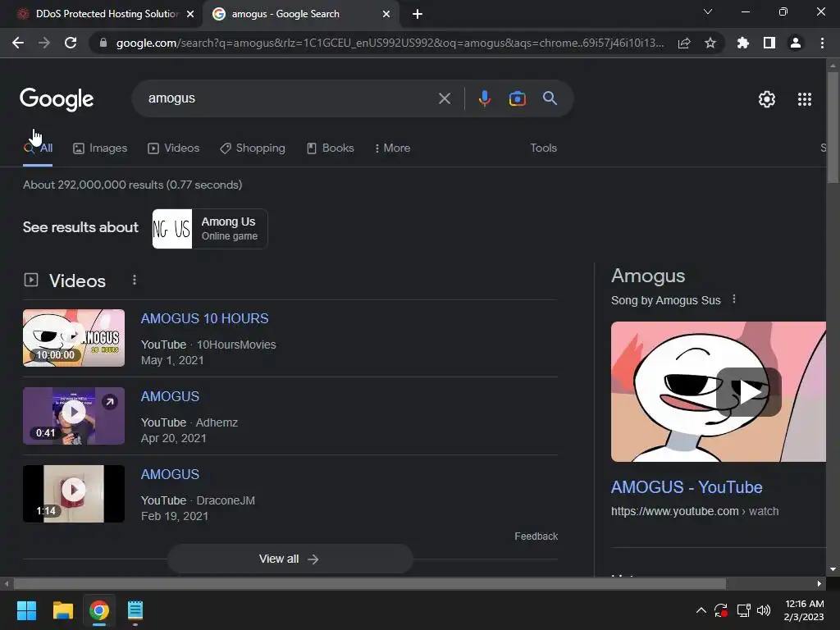Switch to the Shopping results tab
This screenshot has width=840, height=630.
click(x=253, y=148)
